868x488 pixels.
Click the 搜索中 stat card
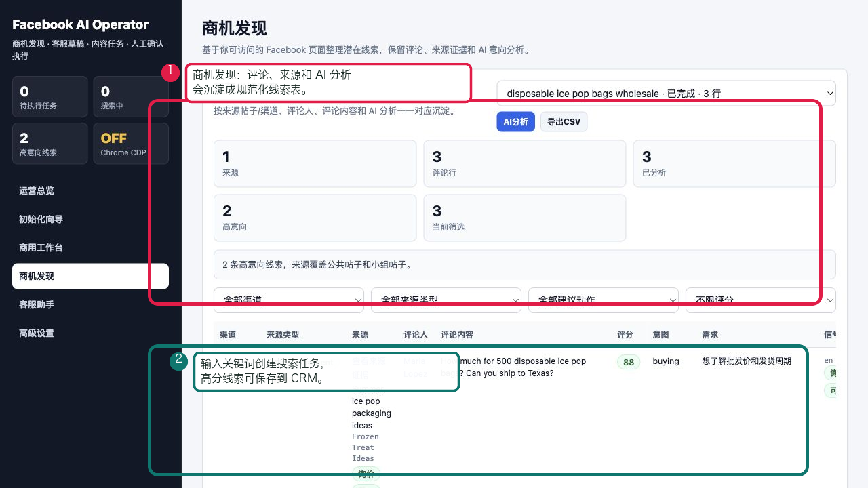click(x=131, y=97)
